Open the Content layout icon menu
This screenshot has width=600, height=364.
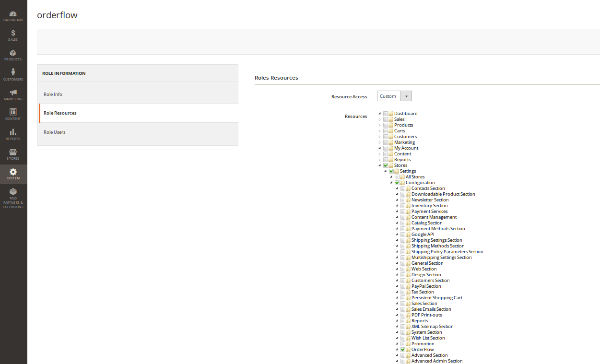pos(13,114)
